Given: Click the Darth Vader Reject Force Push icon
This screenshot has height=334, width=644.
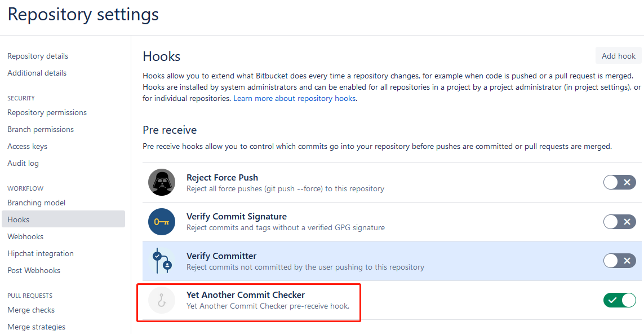Looking at the screenshot, I should [x=162, y=182].
